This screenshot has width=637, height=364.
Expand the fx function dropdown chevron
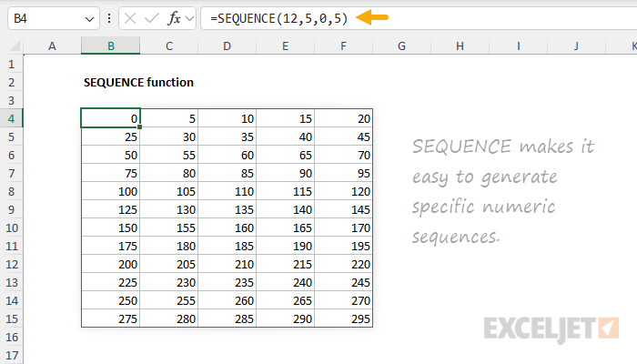(189, 19)
